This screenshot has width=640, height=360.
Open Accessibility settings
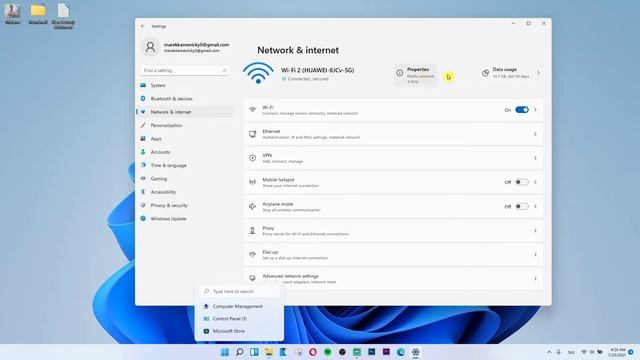click(x=185, y=192)
